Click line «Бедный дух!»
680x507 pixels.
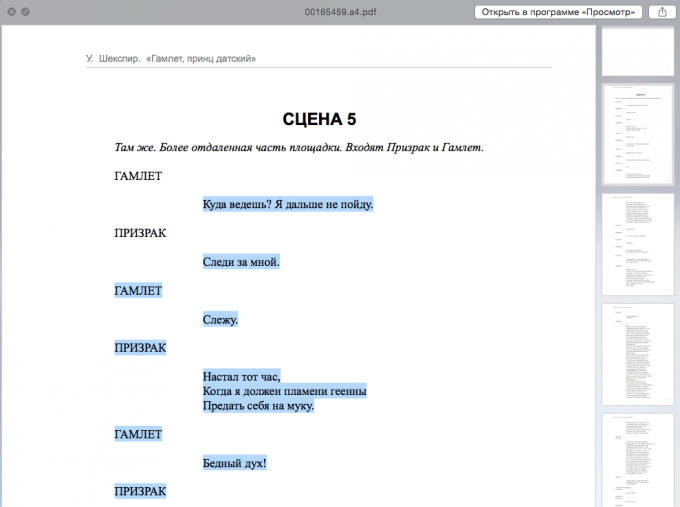(x=234, y=463)
